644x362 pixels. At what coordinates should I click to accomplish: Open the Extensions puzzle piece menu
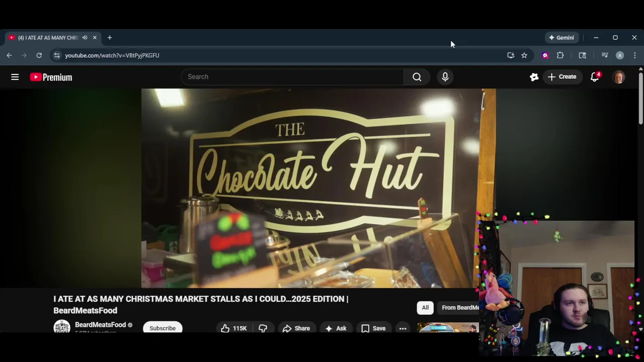pos(560,55)
